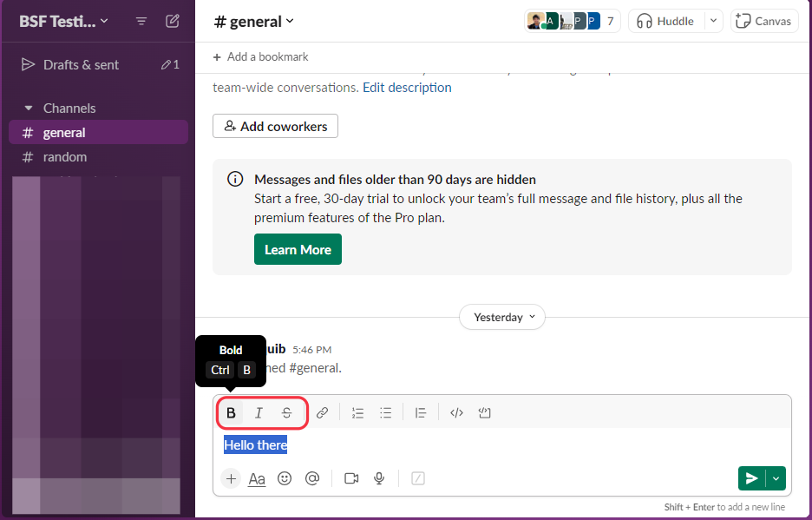Open Edit description link

(x=406, y=87)
